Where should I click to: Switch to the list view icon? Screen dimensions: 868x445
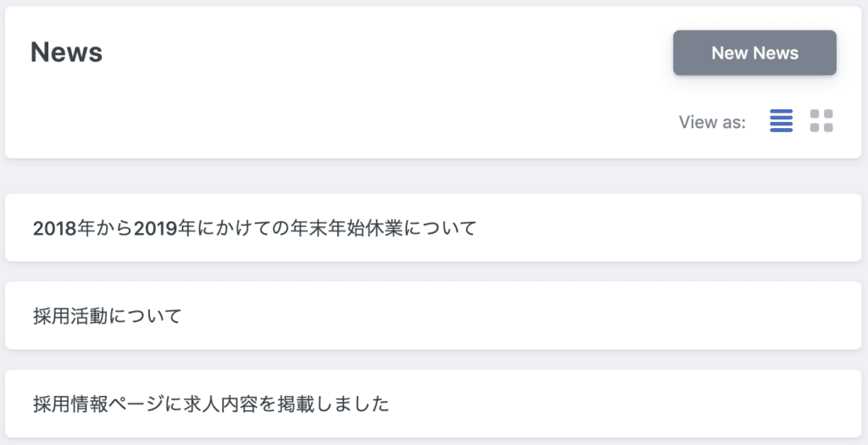coord(781,121)
